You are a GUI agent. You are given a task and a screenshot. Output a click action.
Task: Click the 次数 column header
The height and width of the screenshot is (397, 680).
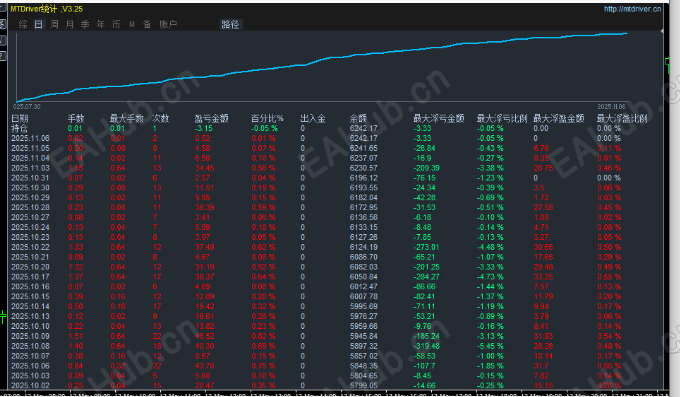pos(160,118)
